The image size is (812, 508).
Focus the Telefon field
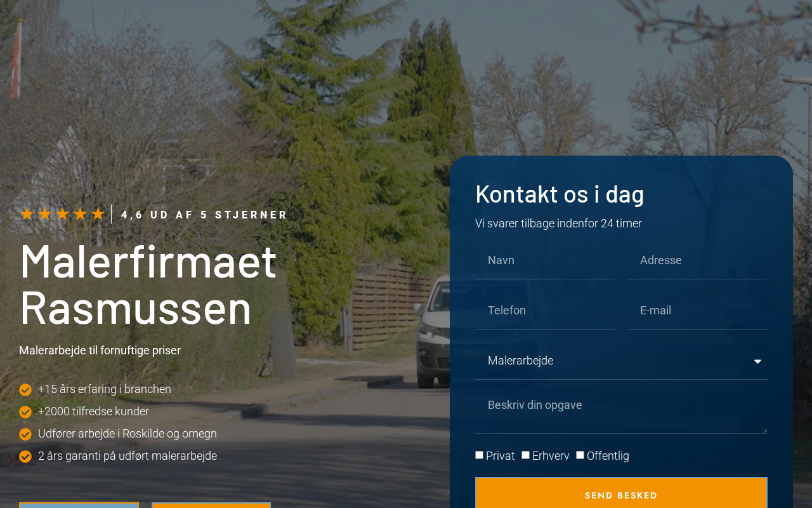pyautogui.click(x=545, y=311)
